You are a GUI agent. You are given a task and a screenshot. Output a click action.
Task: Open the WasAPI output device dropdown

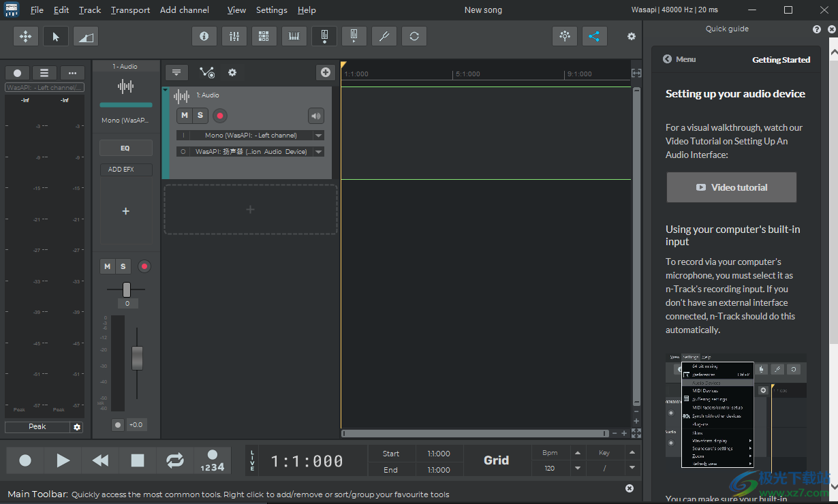click(x=317, y=151)
